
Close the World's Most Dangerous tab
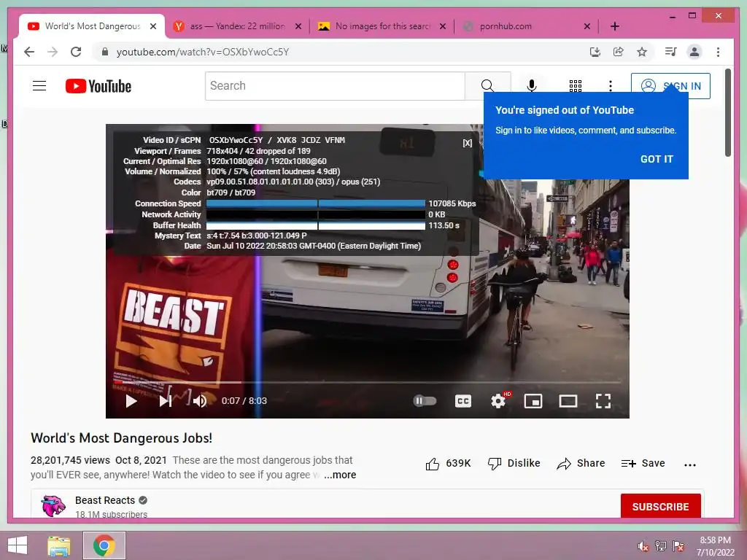click(x=153, y=26)
